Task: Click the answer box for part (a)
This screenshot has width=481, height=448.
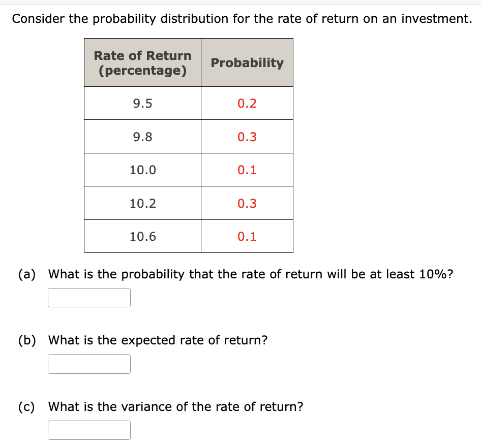Action: click(89, 297)
